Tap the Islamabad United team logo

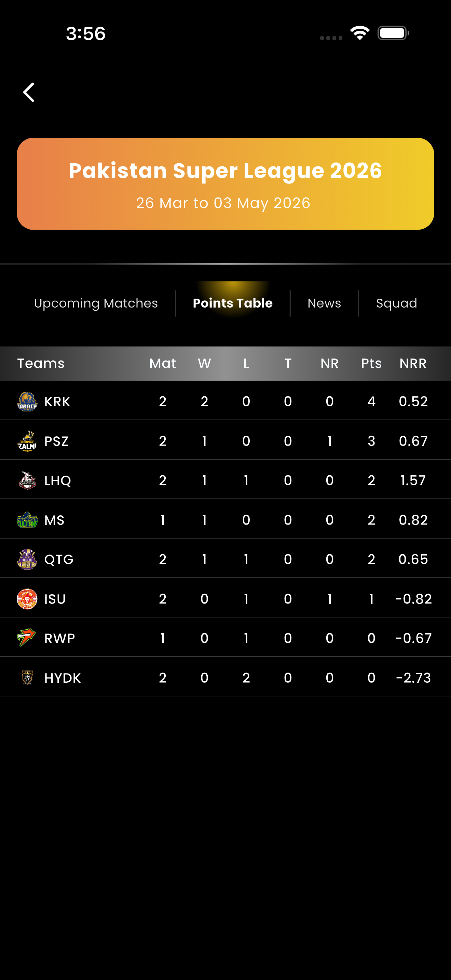click(x=27, y=599)
